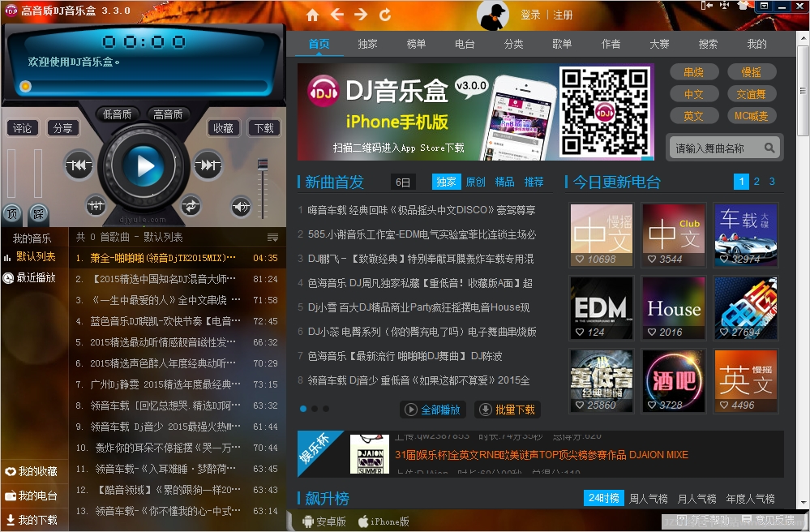810x532 pixels.
Task: Select 默认列表 default playlist
Action: (29, 257)
